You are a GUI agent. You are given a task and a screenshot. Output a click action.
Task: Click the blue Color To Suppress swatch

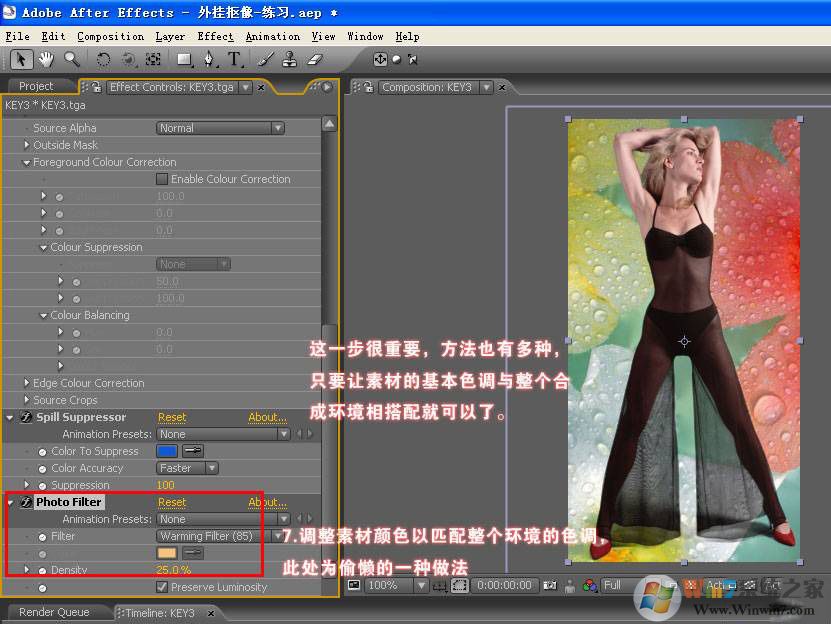(167, 451)
